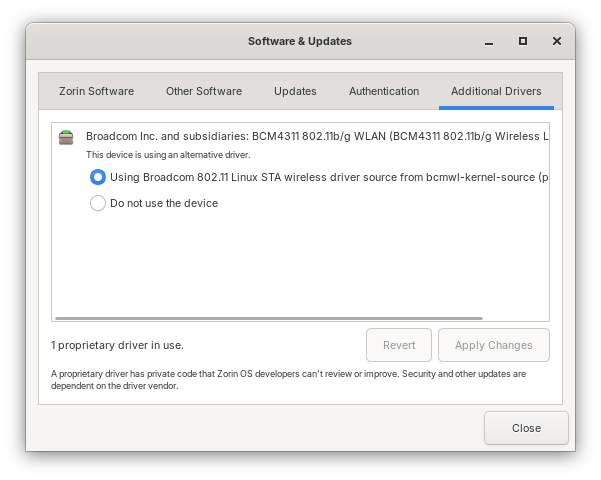Click the Apply Changes button
The image size is (601, 480).
coord(493,345)
